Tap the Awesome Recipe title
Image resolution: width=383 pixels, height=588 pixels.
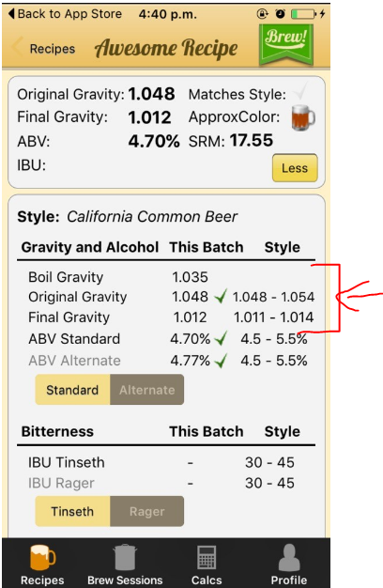tap(166, 48)
